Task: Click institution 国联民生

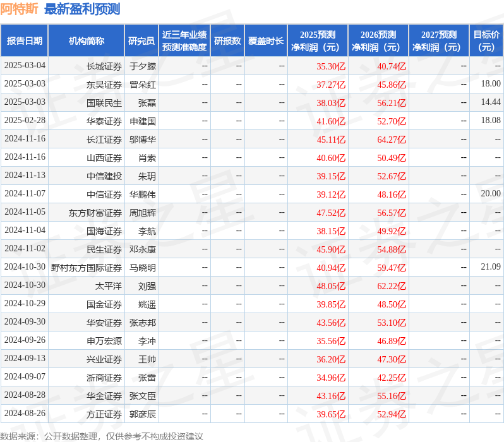Action: (x=104, y=103)
